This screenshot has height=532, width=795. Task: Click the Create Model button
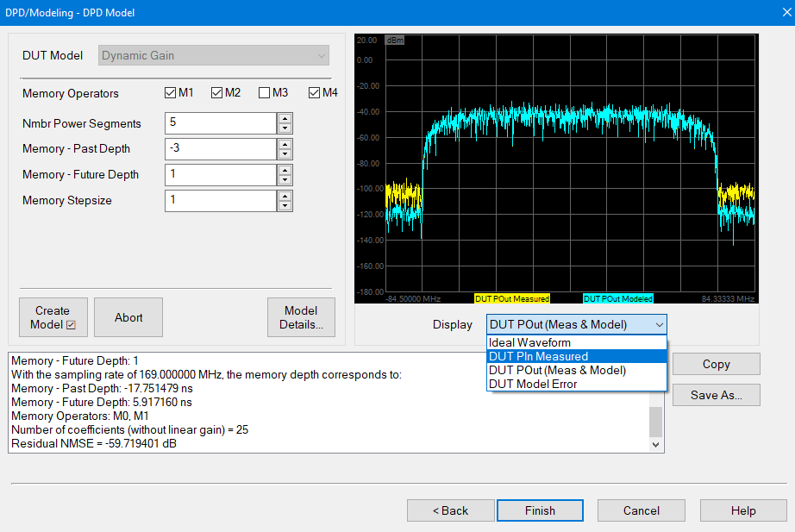(53, 317)
